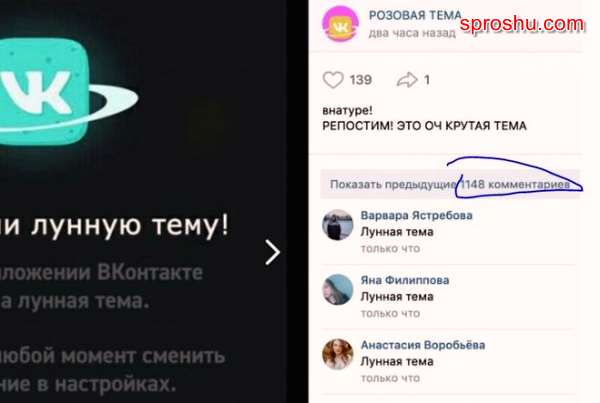Open Яна Филиппова's profile picture
The image size is (600, 403).
point(338,290)
